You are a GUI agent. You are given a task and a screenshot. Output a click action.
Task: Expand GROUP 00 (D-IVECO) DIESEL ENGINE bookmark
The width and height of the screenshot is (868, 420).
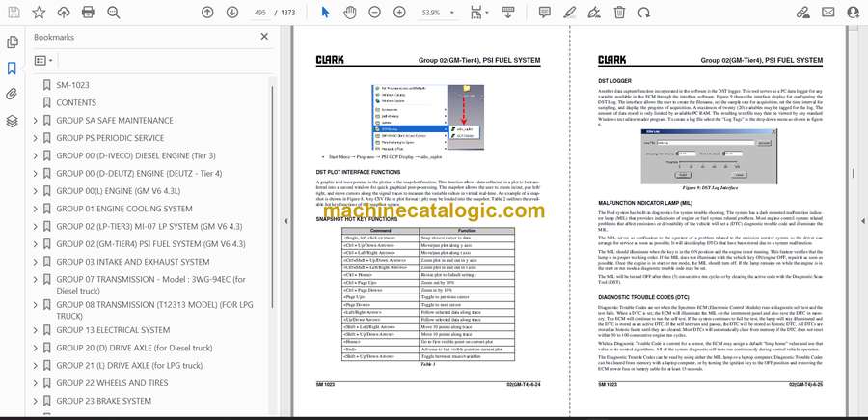pyautogui.click(x=36, y=155)
